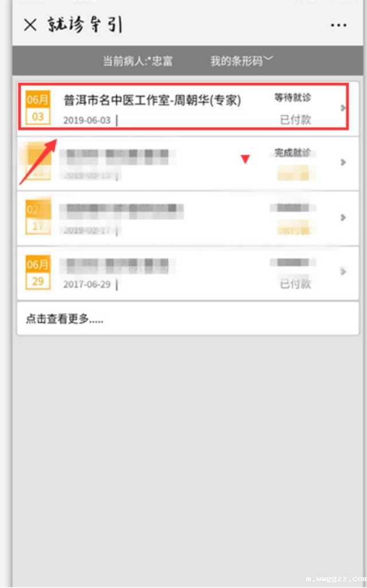
Task: Open the 2019-02-17 visit record
Action: coord(188,218)
